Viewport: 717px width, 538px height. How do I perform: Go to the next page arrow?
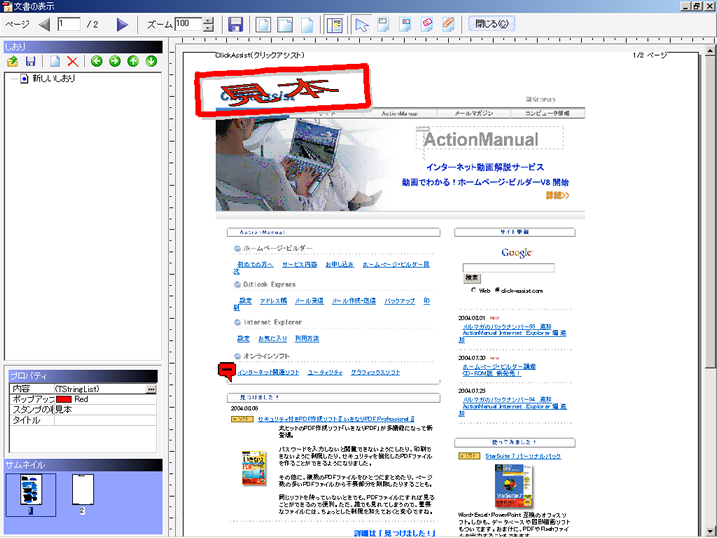point(122,24)
